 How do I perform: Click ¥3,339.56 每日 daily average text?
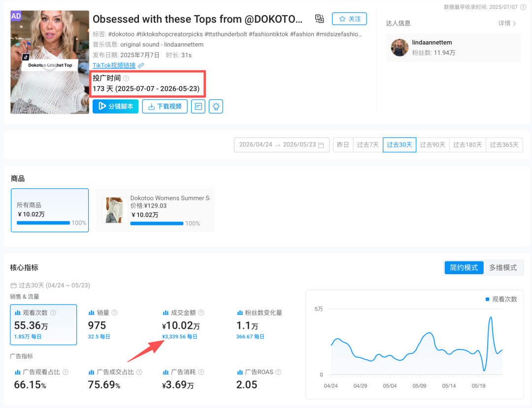(x=179, y=337)
